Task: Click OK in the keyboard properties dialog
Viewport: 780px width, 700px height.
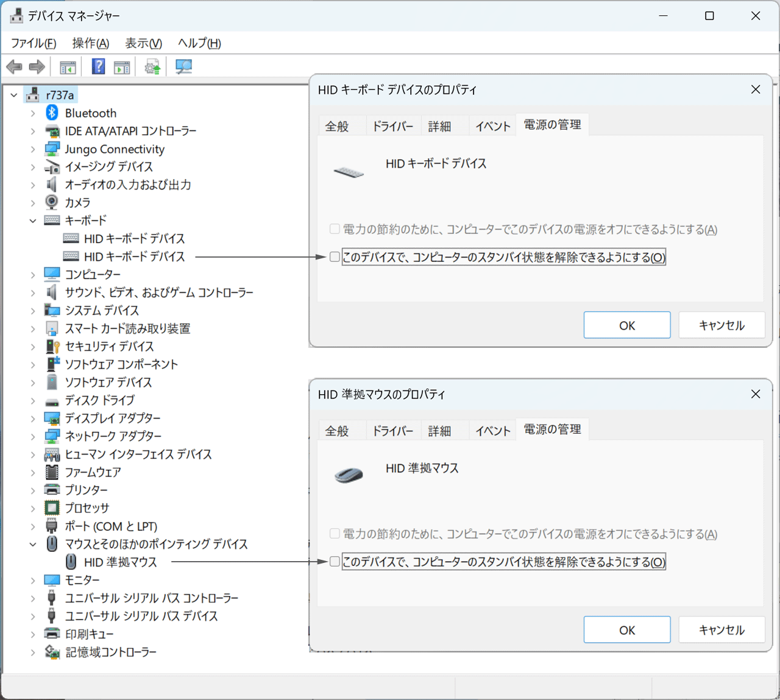Action: (627, 325)
